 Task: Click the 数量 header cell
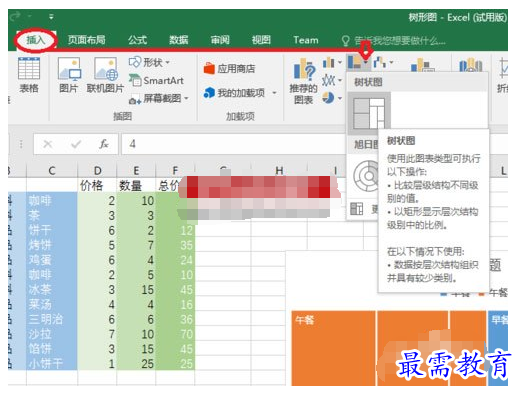coord(136,185)
